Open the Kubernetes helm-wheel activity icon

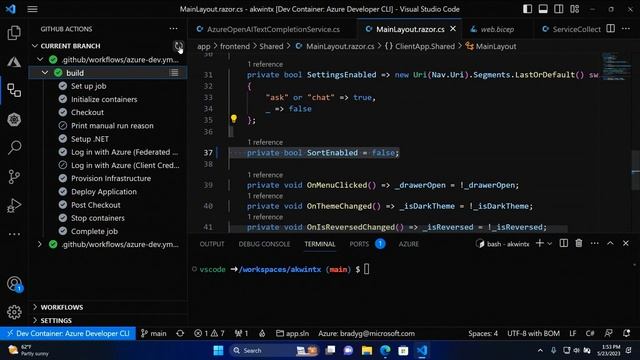[x=14, y=119]
